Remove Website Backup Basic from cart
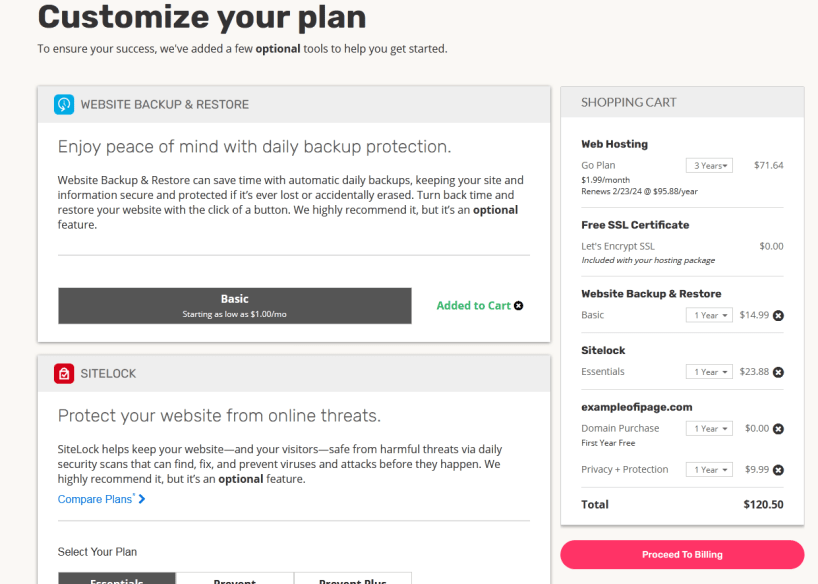This screenshot has width=818, height=584. click(x=778, y=315)
